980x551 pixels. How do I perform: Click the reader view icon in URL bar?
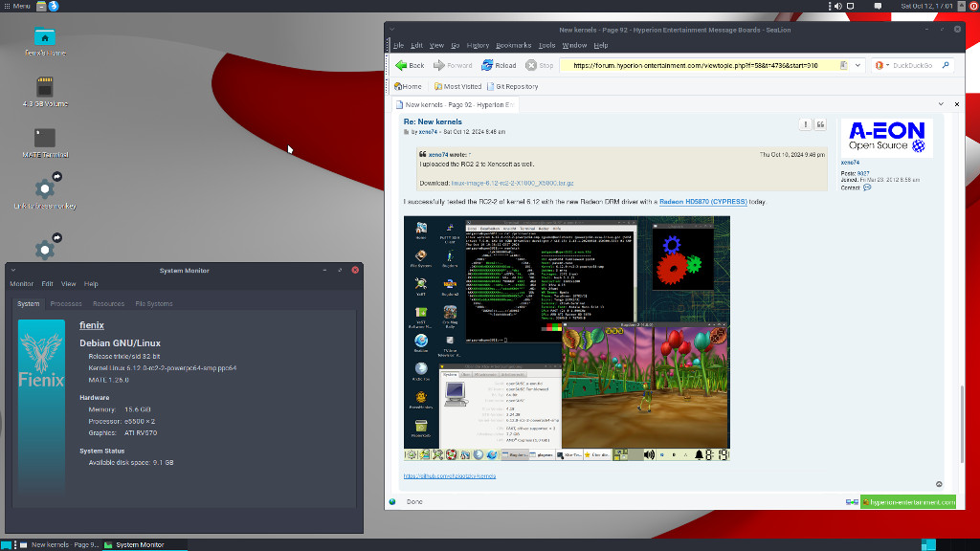843,65
